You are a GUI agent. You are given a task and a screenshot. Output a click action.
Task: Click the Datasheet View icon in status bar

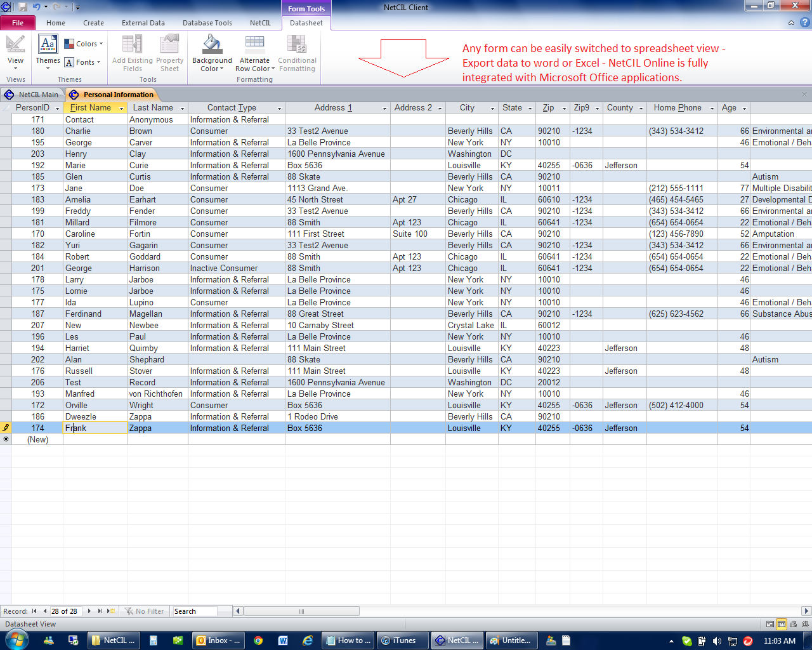(781, 624)
